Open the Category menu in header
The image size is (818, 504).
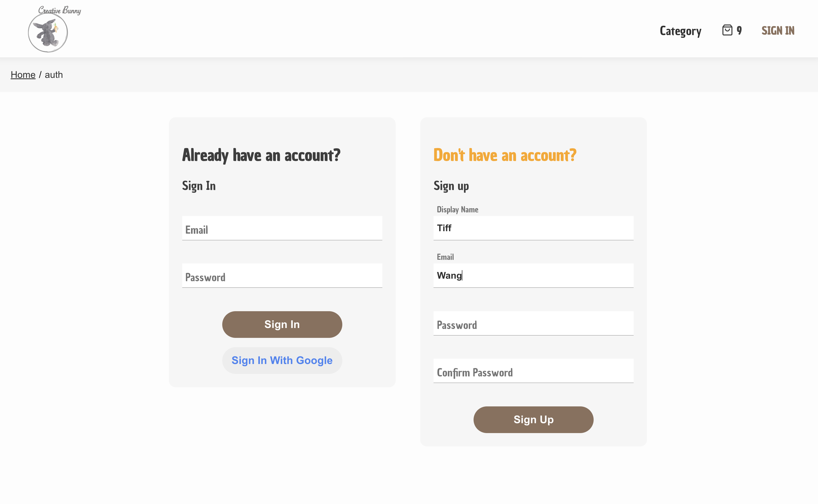pyautogui.click(x=680, y=31)
